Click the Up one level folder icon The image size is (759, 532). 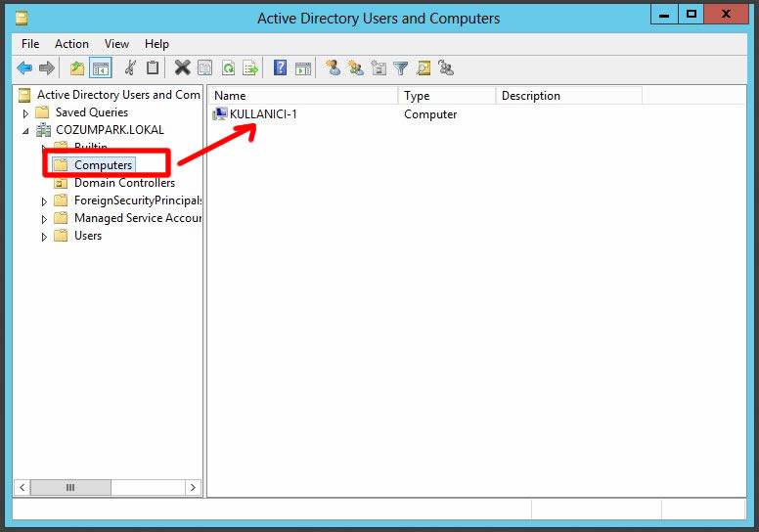pyautogui.click(x=77, y=67)
